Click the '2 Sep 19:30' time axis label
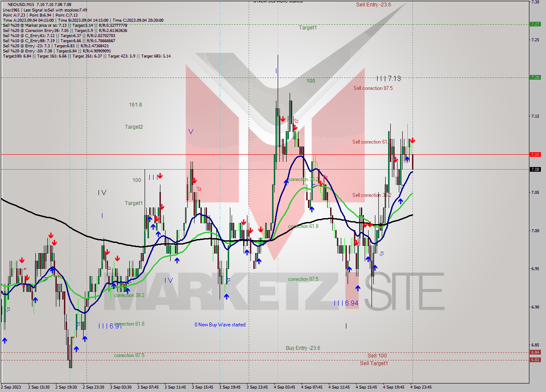 point(65,387)
